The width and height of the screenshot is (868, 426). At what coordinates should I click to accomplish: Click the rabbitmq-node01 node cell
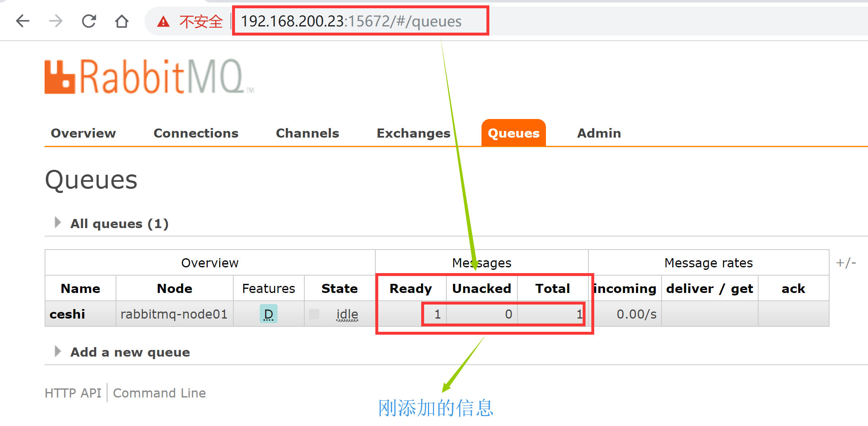(174, 314)
